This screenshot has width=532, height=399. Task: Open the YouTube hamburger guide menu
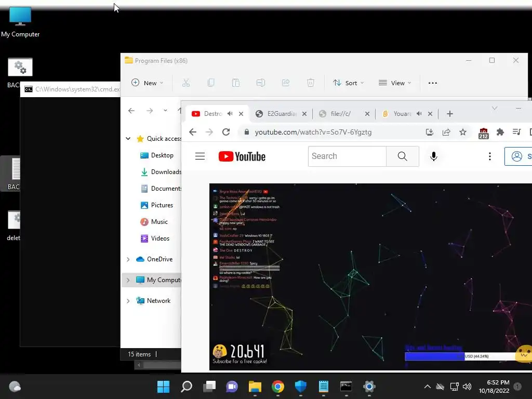(200, 156)
